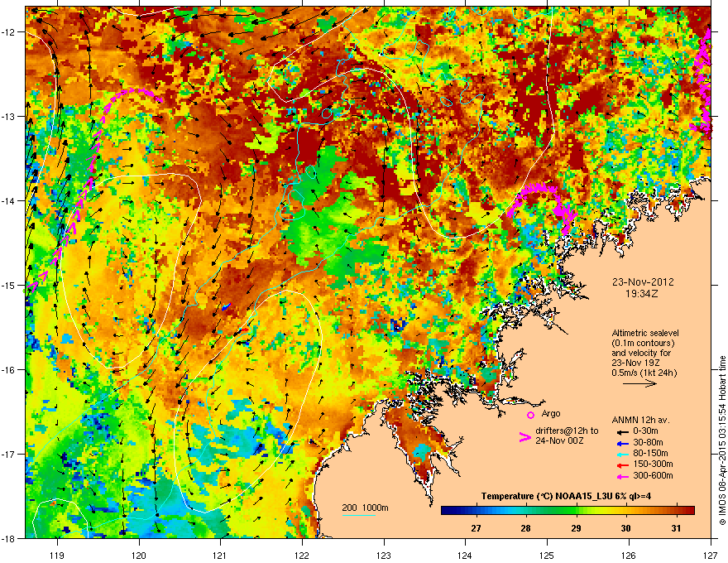Click the 'ANMN 12h av.' heading

click(640, 420)
